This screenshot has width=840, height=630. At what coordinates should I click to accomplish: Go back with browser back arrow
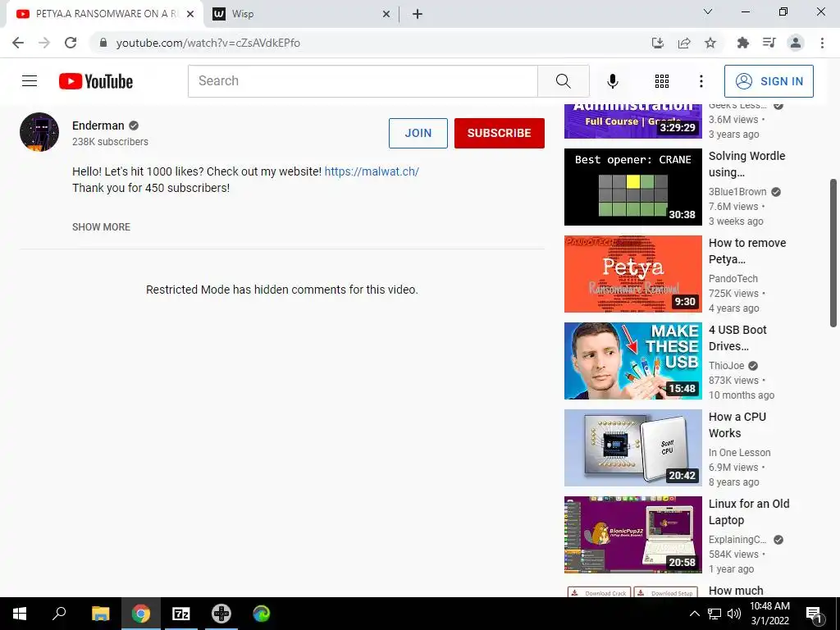[18, 43]
